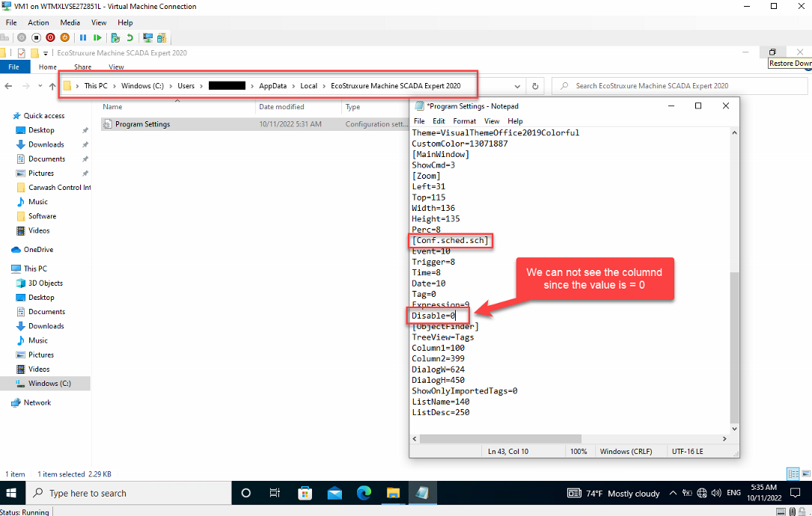Image resolution: width=812 pixels, height=516 pixels.
Task: Open the Windows Start menu
Action: click(x=11, y=494)
